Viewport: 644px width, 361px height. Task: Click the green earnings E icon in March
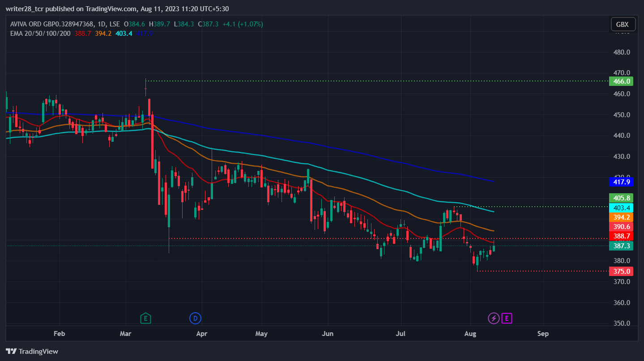pos(145,319)
